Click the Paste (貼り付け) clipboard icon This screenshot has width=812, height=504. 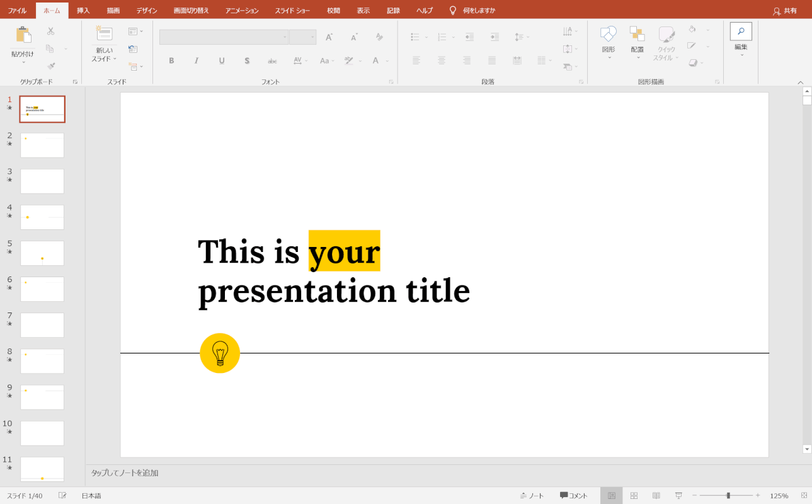click(x=23, y=35)
